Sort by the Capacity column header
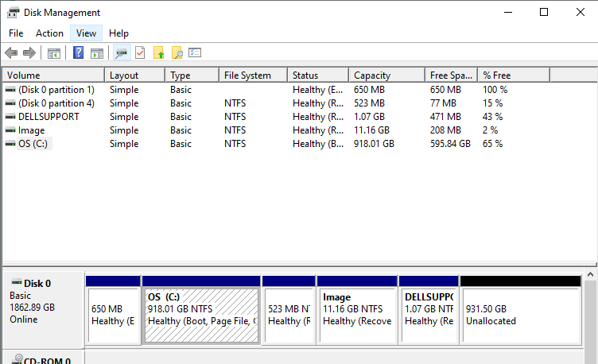The height and width of the screenshot is (364, 598). 386,75
